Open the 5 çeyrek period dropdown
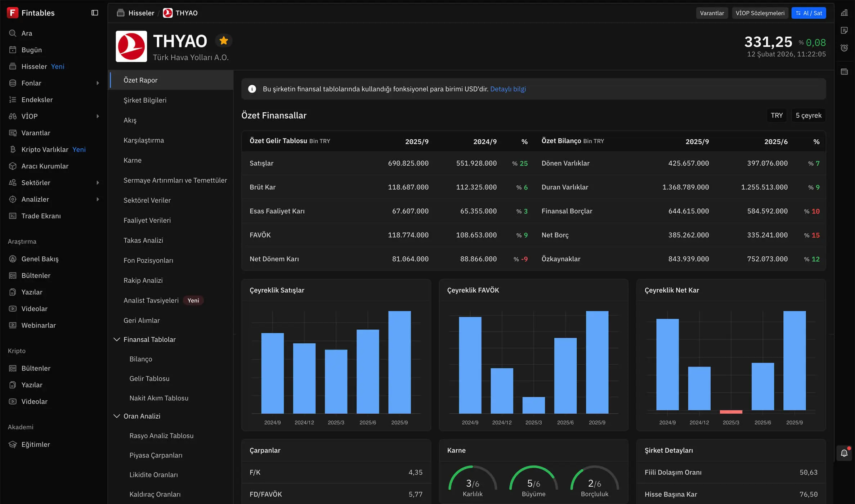 coord(808,115)
